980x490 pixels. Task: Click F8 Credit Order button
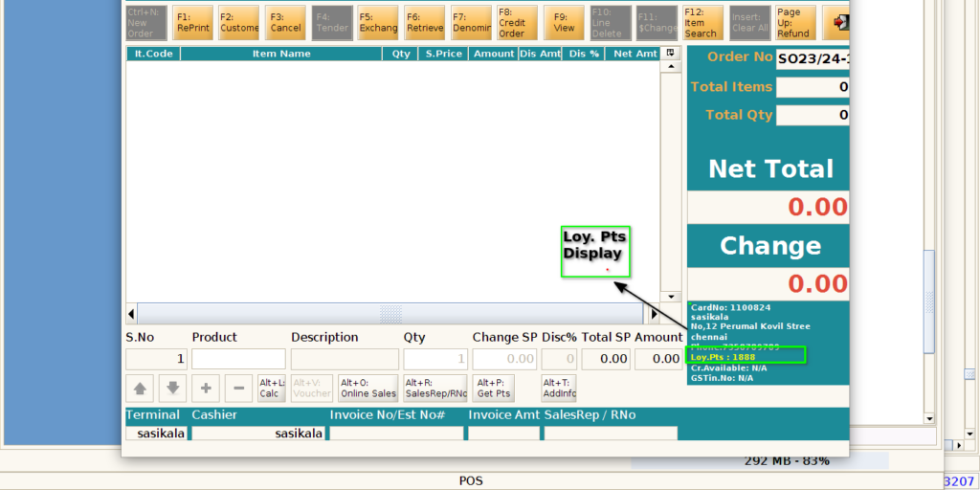pos(518,23)
